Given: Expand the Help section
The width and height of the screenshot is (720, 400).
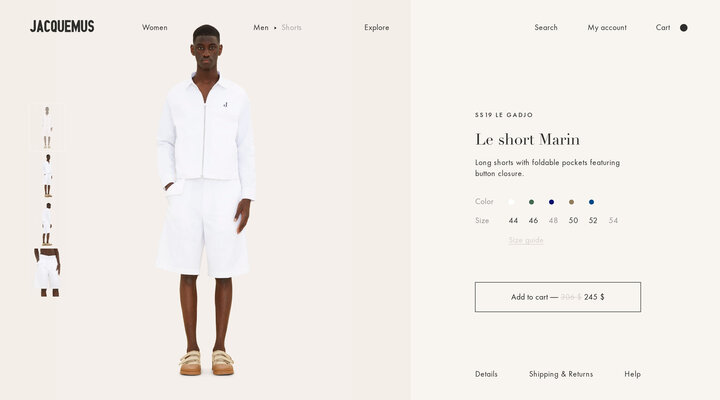Looking at the screenshot, I should pyautogui.click(x=632, y=374).
